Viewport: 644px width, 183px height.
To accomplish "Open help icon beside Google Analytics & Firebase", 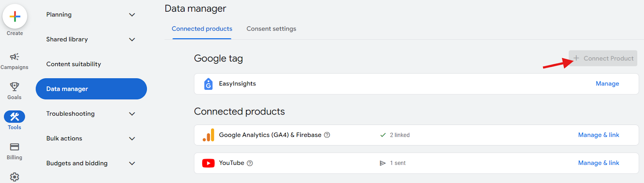I will click(x=327, y=135).
